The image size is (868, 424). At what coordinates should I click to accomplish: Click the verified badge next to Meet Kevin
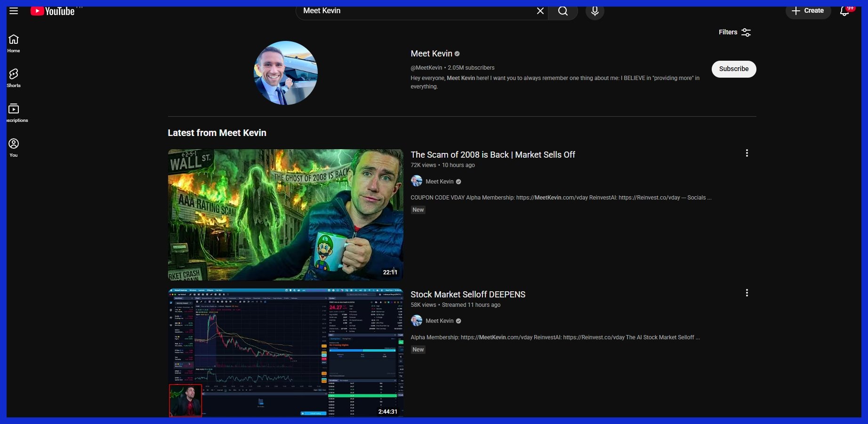pos(457,53)
